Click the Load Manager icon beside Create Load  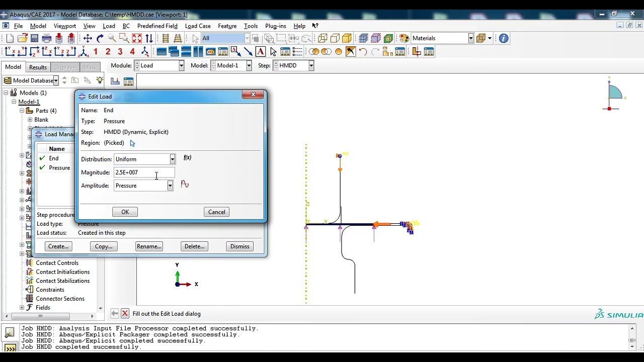point(128,81)
